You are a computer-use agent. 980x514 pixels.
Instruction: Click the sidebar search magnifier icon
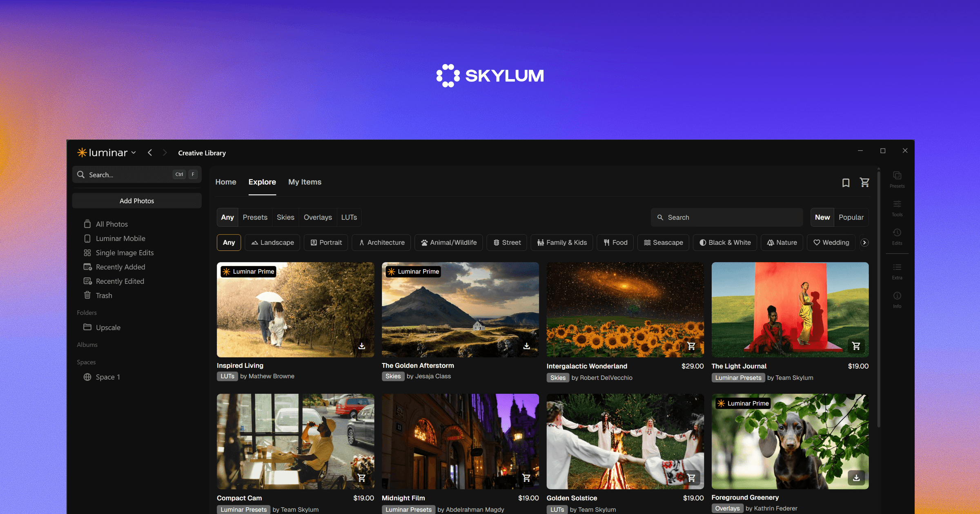point(81,175)
